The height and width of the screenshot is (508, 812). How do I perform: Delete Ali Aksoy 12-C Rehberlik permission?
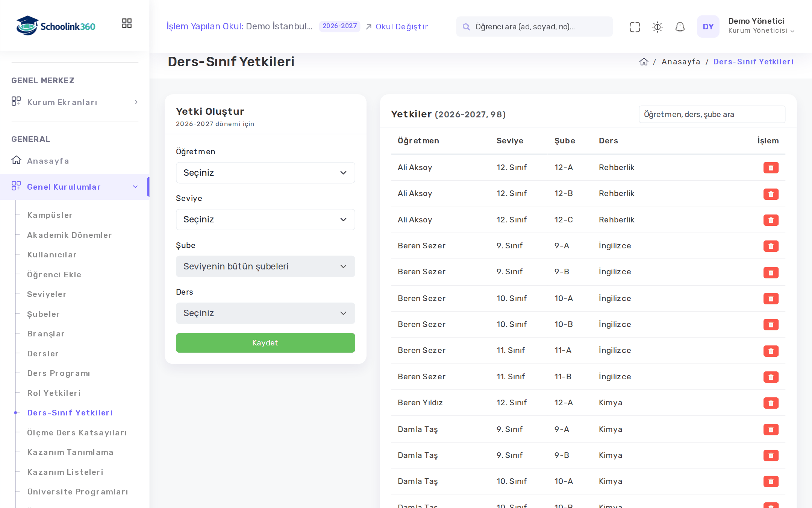tap(771, 220)
